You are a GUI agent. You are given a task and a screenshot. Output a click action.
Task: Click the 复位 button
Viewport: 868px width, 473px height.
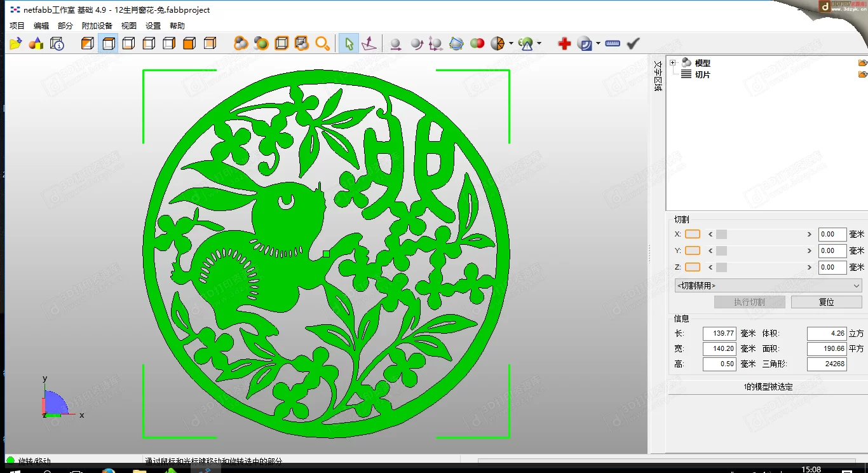tap(826, 302)
